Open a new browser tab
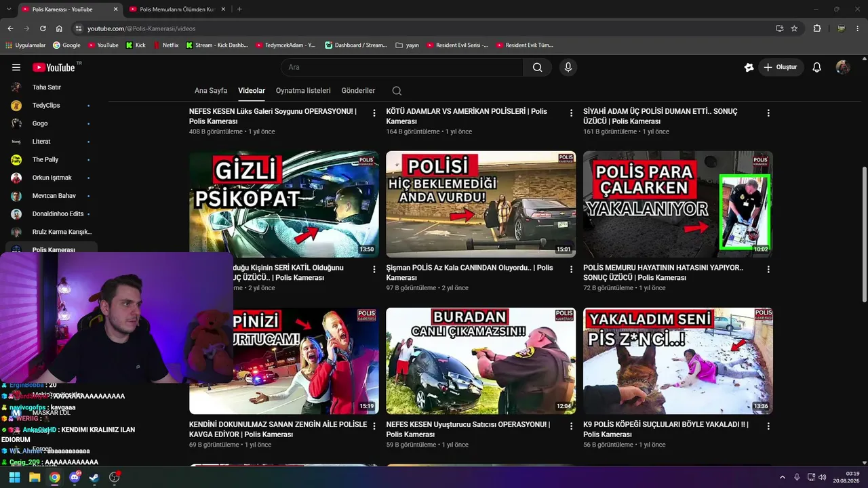 coord(239,9)
